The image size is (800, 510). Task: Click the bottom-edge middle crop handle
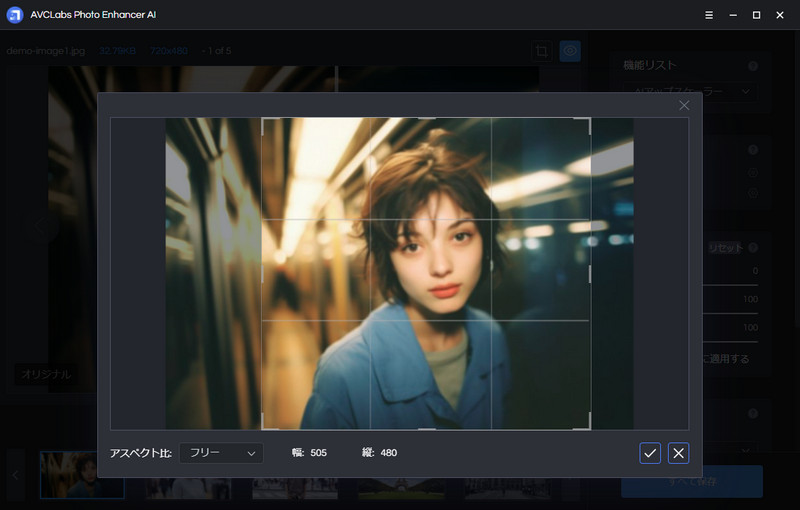click(427, 429)
